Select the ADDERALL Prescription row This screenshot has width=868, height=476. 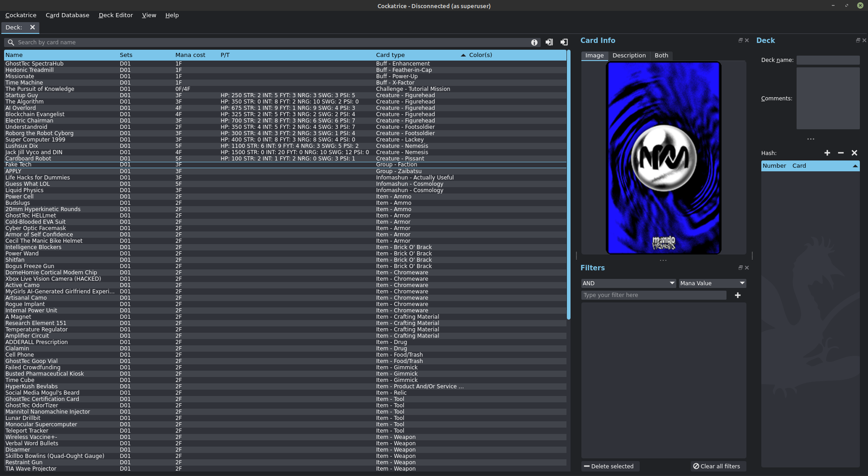(285, 342)
